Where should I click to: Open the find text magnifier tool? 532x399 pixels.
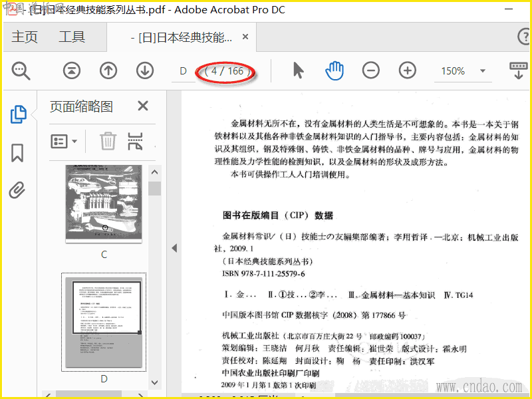[21, 70]
